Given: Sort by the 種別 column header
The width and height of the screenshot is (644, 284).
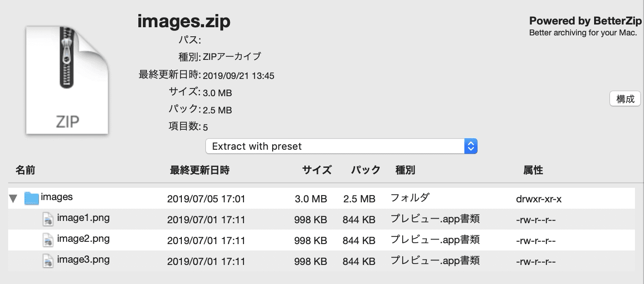Looking at the screenshot, I should (x=405, y=170).
